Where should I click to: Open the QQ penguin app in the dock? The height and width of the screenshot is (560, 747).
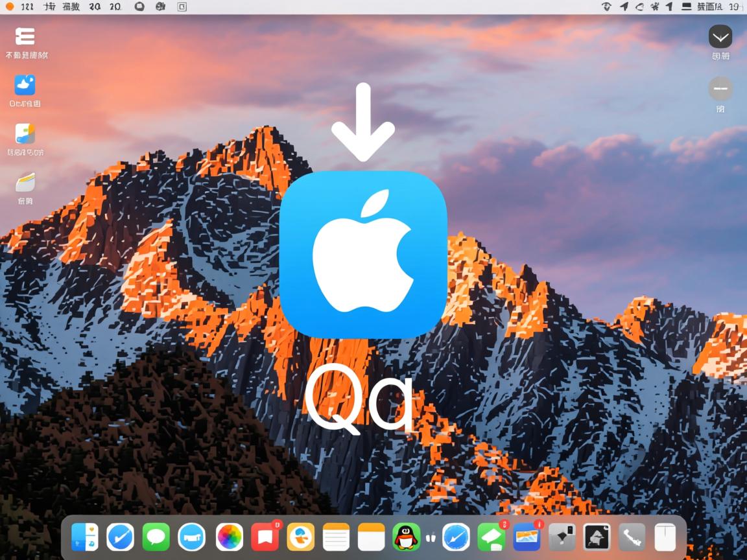pyautogui.click(x=407, y=537)
